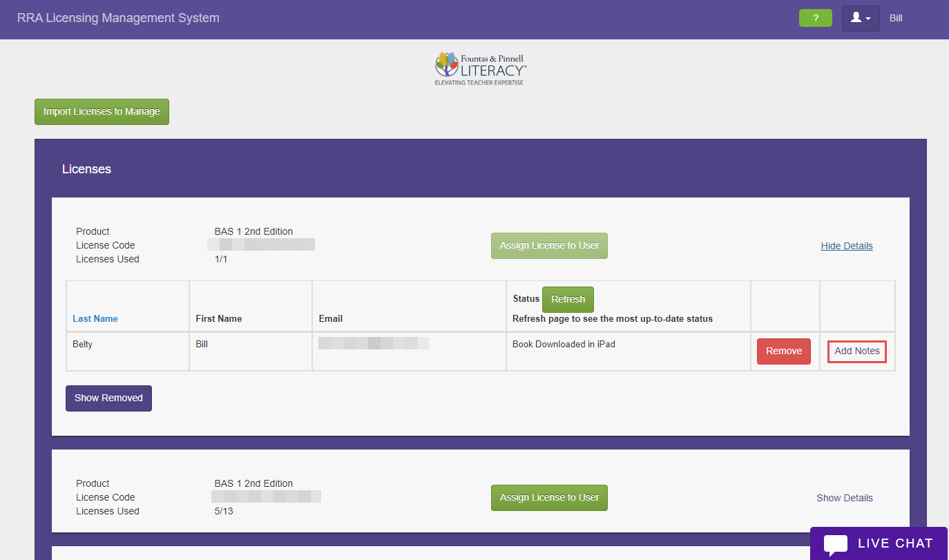Click Refresh page to see most up-to-date status text
Viewport: 949px width, 560px height.
(613, 319)
